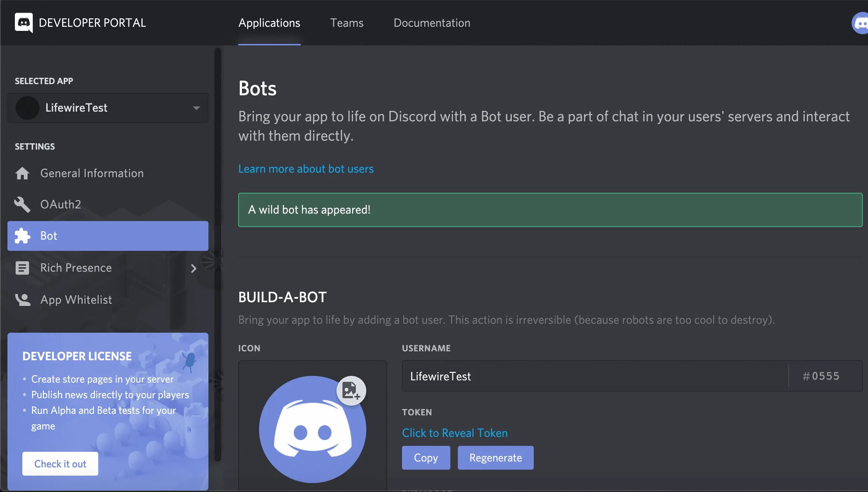This screenshot has width=868, height=492.
Task: Click the Rich Presence document icon
Action: pyautogui.click(x=22, y=268)
